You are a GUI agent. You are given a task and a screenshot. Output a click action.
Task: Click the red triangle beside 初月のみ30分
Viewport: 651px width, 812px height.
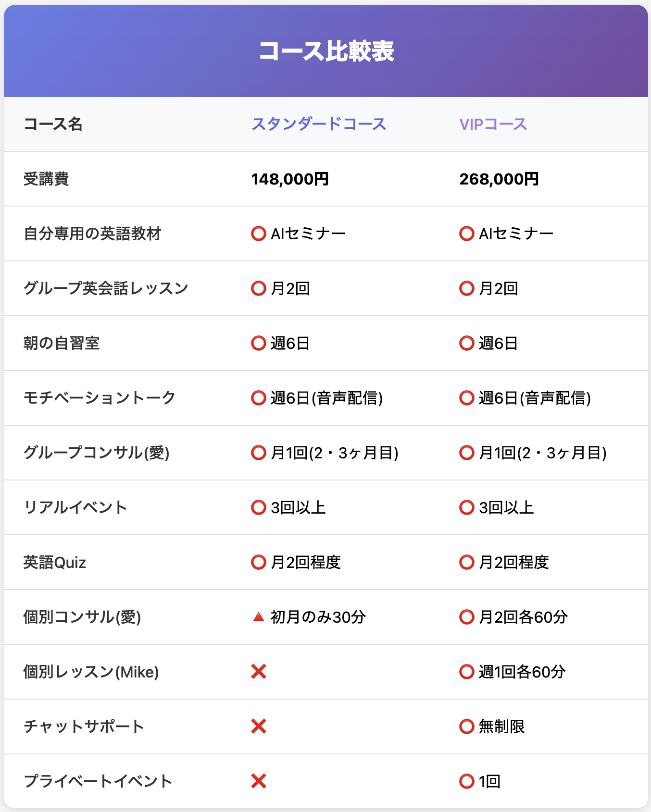tap(259, 617)
